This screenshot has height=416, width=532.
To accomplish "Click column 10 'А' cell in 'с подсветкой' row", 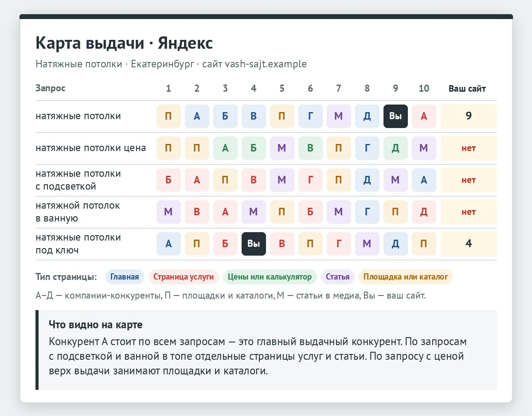I will pos(424,180).
